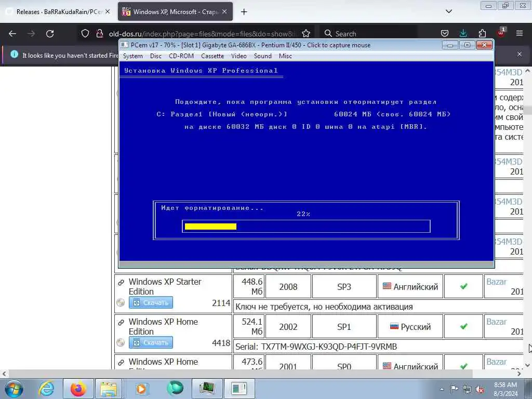
Task: Click the 2008 year cell
Action: (288, 287)
